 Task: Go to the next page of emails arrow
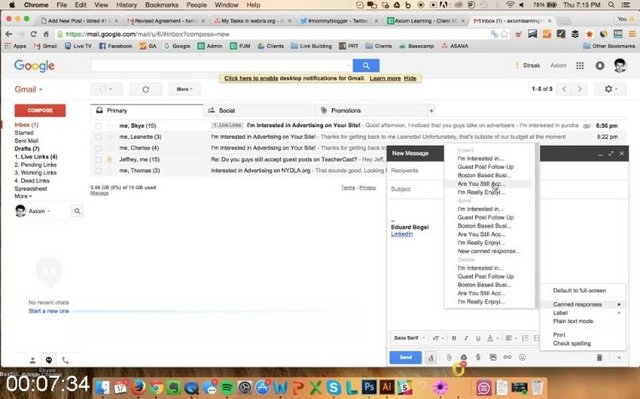click(x=580, y=89)
